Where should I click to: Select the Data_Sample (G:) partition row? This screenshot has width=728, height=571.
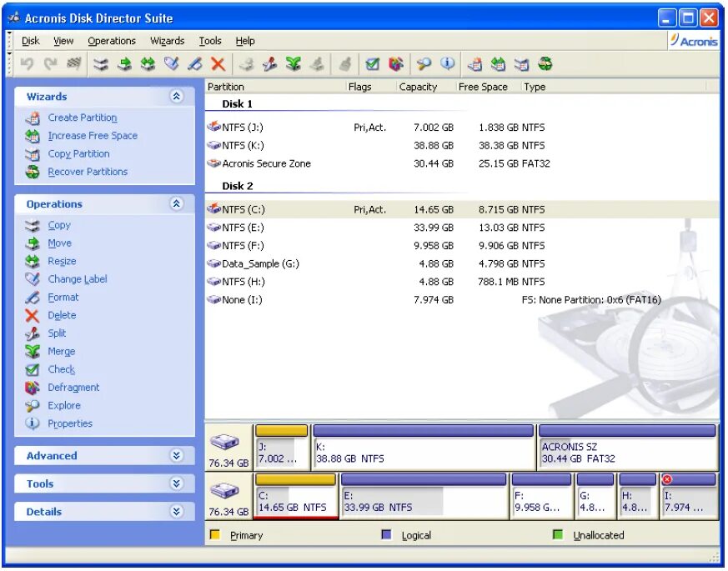(461, 263)
